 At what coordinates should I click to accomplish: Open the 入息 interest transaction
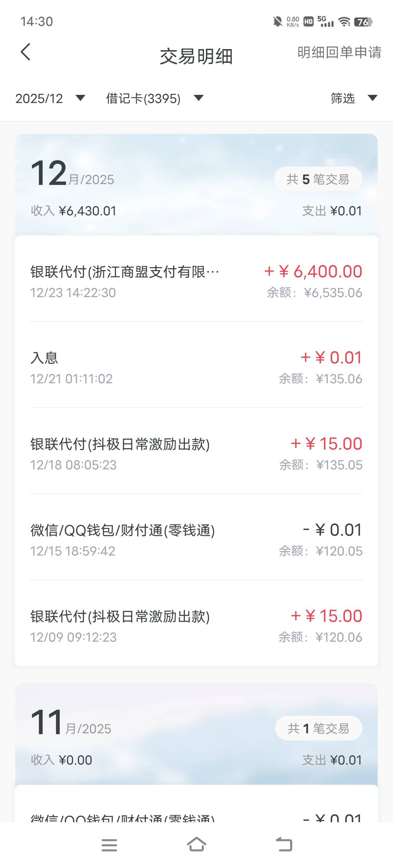196,367
